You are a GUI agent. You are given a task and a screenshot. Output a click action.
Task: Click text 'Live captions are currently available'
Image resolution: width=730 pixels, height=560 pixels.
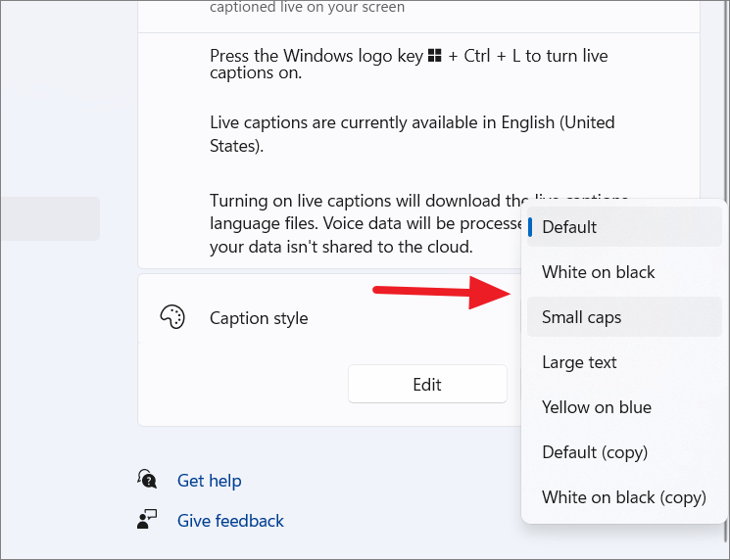pos(346,122)
